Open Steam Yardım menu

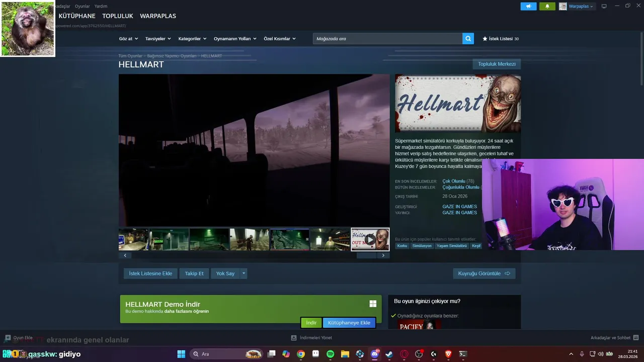[x=101, y=6]
